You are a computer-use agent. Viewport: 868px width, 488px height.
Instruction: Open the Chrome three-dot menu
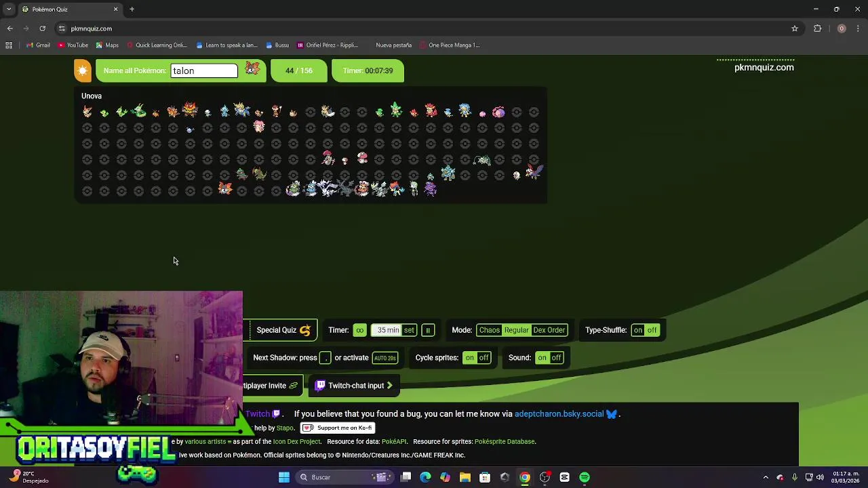[858, 28]
